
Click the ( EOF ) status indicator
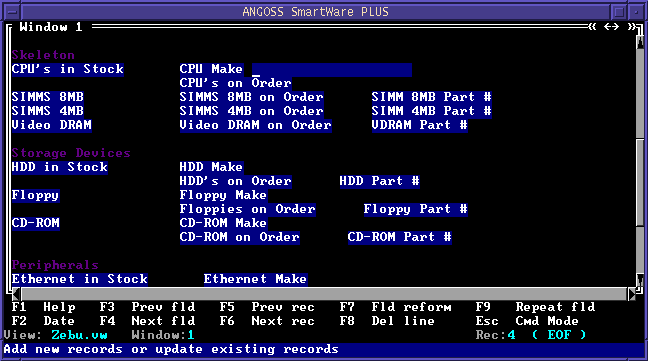pyautogui.click(x=559, y=335)
